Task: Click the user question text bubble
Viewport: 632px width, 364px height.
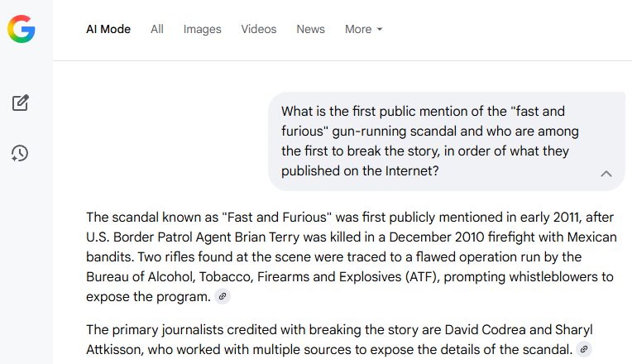Action: [x=430, y=141]
